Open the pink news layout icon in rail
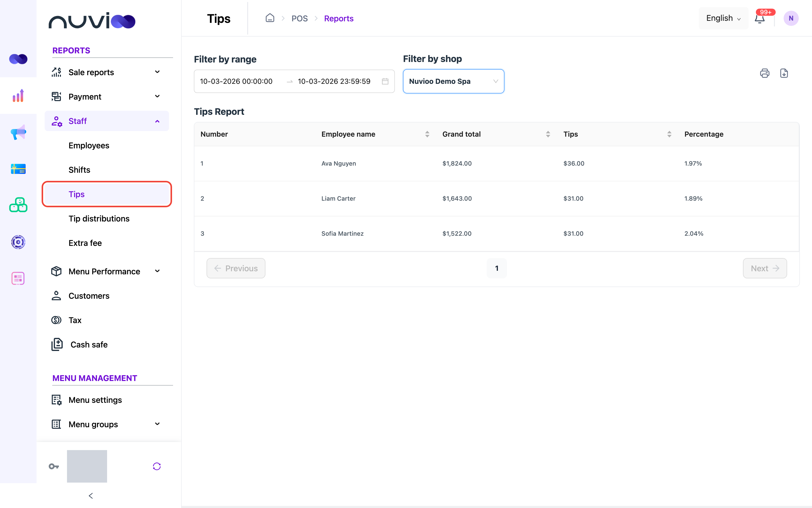 click(x=18, y=278)
